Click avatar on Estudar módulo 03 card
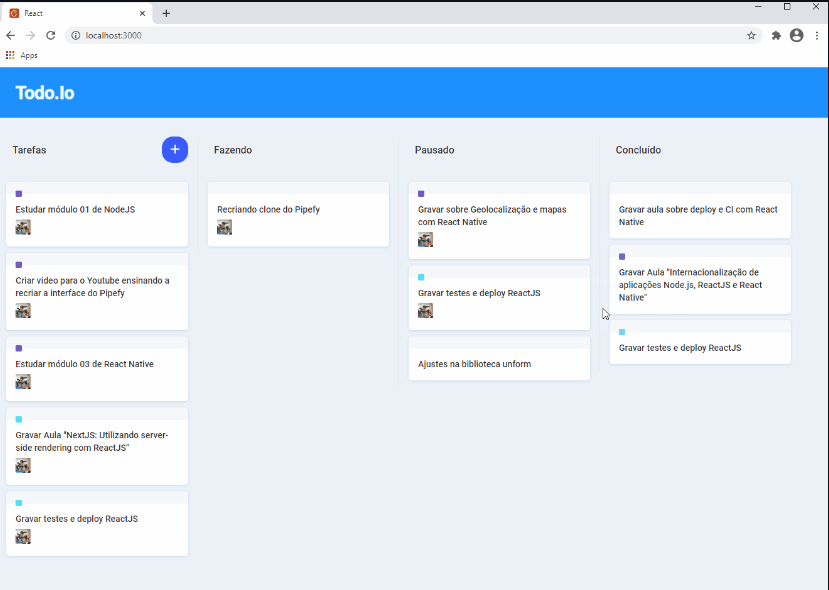This screenshot has width=829, height=590. click(23, 382)
